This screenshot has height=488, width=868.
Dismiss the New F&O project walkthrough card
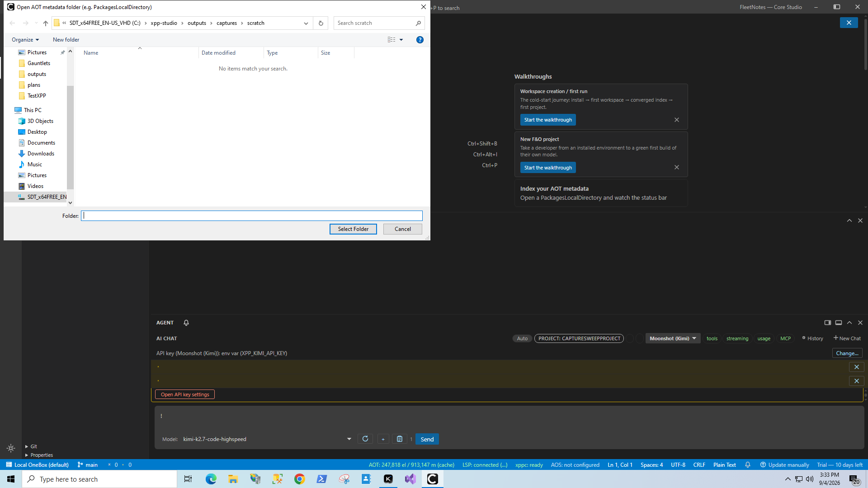point(677,167)
